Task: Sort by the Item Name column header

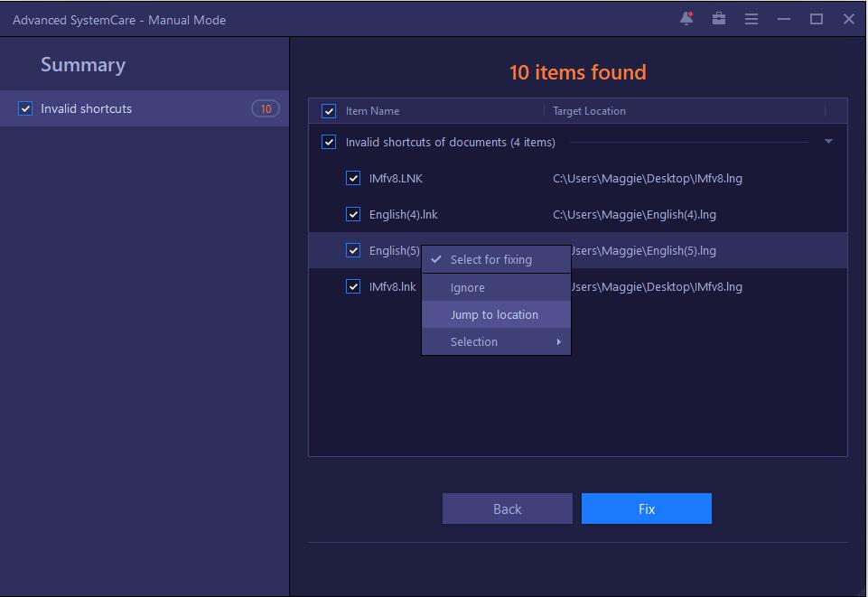Action: (372, 111)
